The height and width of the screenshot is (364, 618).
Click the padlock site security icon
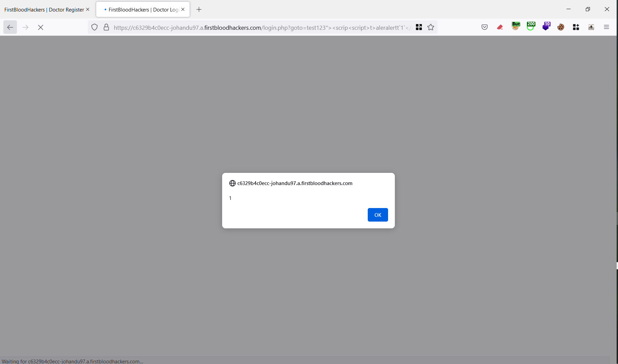pos(106,27)
